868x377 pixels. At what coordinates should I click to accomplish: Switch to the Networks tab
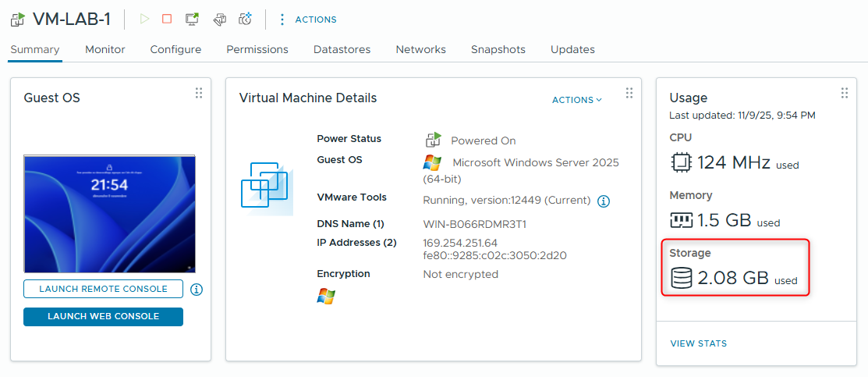click(420, 49)
